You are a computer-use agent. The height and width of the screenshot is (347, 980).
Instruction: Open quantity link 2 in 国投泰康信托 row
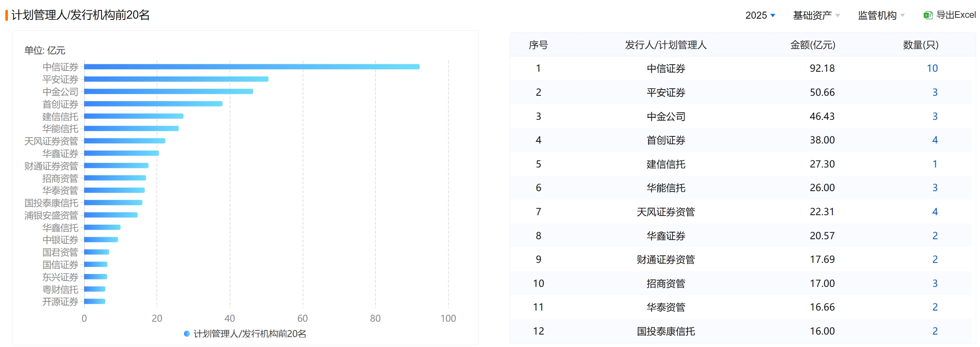tap(935, 331)
